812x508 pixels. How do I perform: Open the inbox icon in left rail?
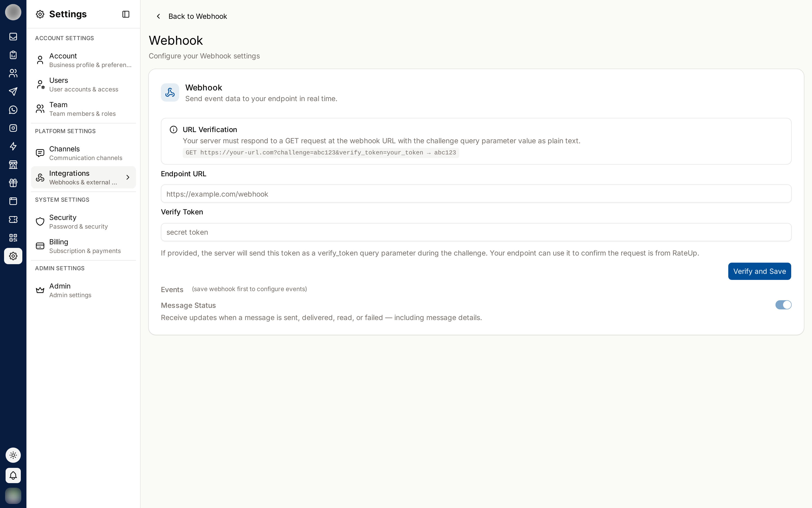(x=13, y=36)
